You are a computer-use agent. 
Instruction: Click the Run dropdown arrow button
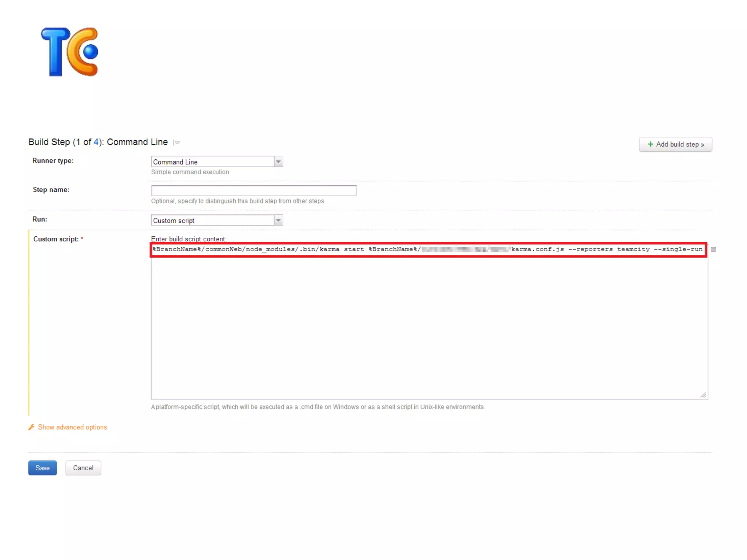(278, 220)
